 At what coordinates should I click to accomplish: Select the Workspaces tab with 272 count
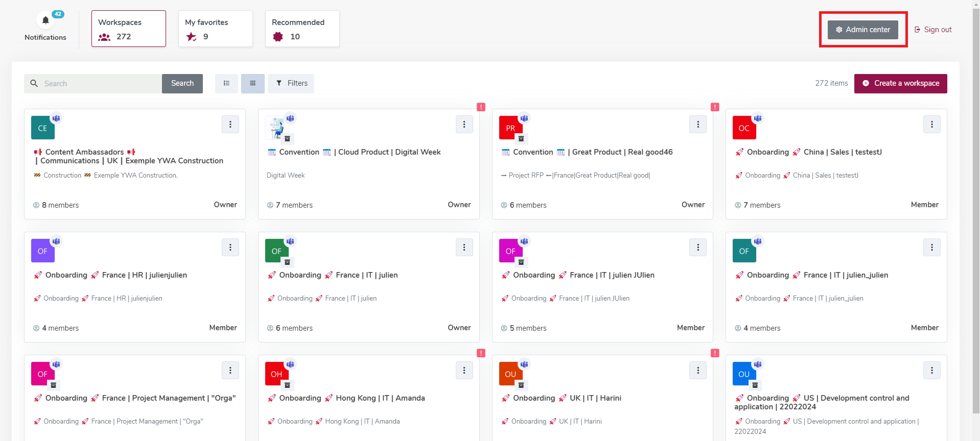[x=129, y=29]
